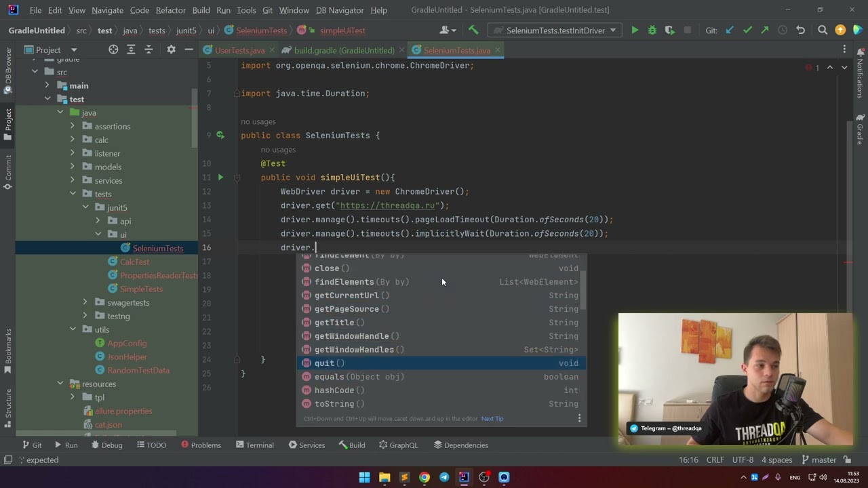The width and height of the screenshot is (868, 488).
Task: Toggle the Commit tool window stripe
Action: [8, 172]
